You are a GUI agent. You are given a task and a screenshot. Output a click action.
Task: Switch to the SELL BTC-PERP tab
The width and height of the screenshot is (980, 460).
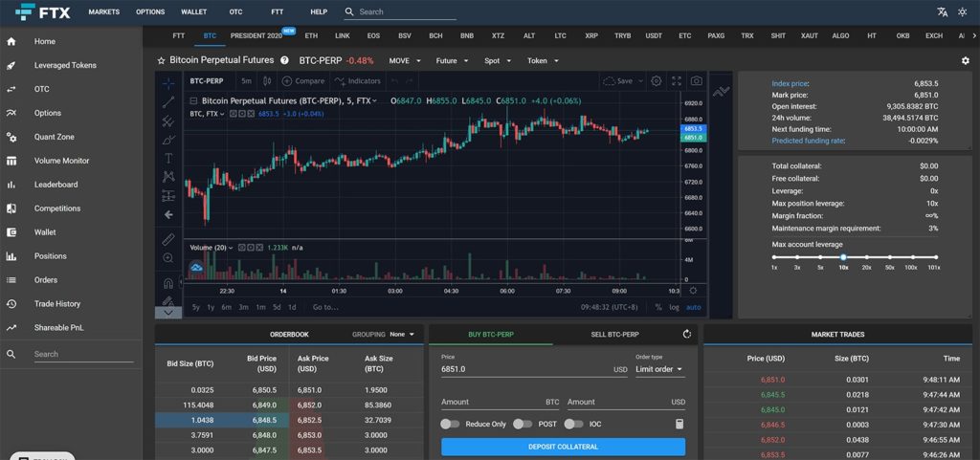(x=615, y=335)
